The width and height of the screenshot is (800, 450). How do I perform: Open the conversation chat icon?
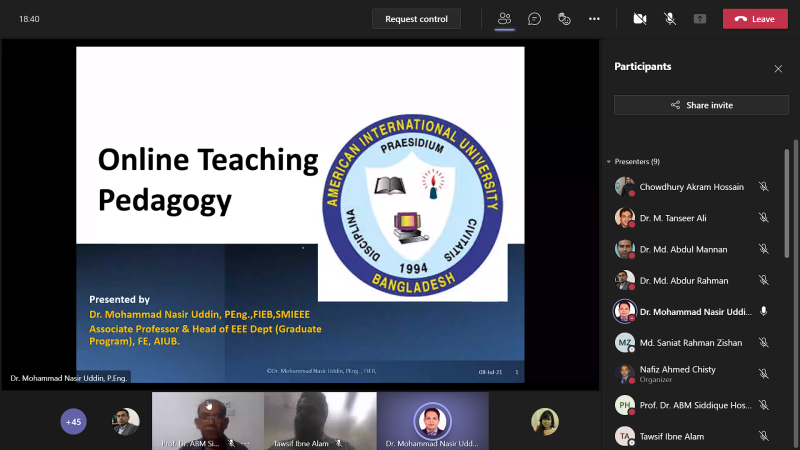pyautogui.click(x=534, y=19)
